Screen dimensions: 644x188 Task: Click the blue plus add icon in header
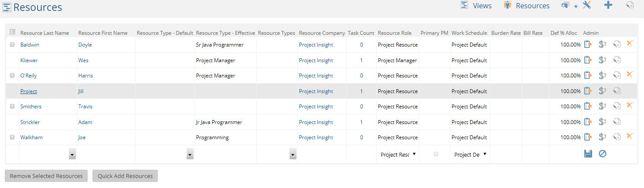click(x=608, y=5)
